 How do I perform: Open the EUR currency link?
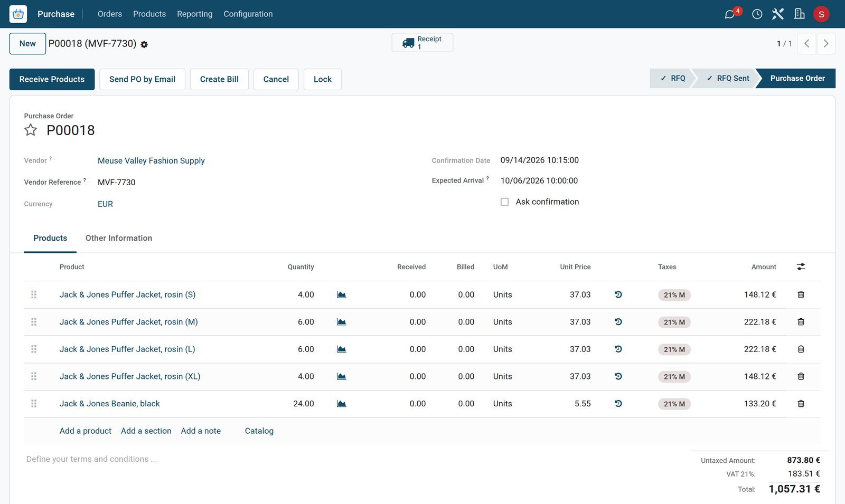coord(105,204)
